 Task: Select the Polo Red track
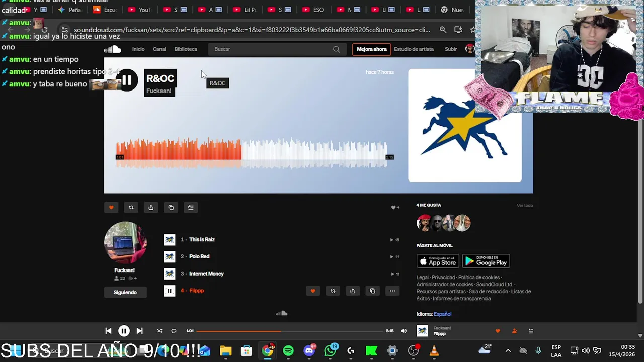[x=199, y=256]
